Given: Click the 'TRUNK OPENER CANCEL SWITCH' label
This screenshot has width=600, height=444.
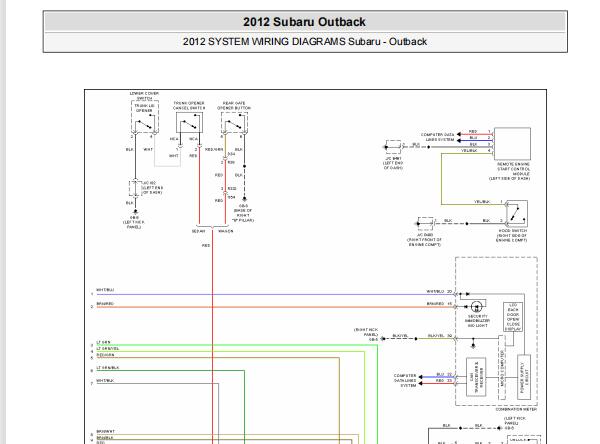Looking at the screenshot, I should pyautogui.click(x=189, y=106).
